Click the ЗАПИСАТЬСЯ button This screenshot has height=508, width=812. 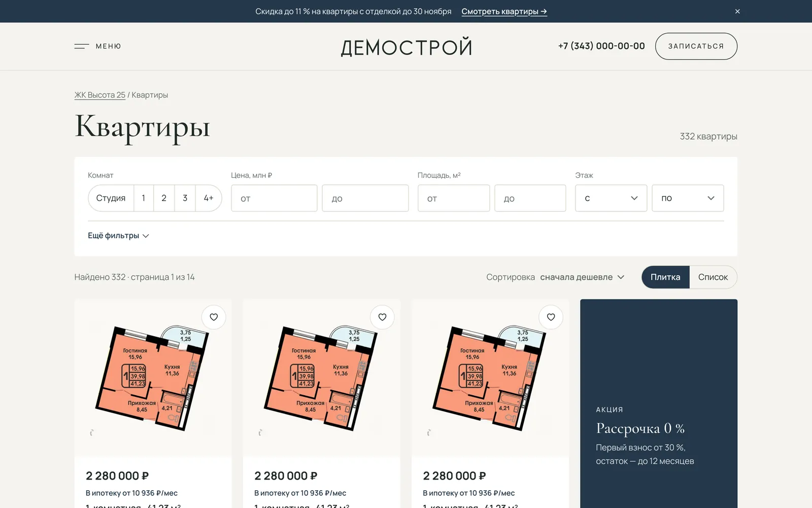coord(696,46)
